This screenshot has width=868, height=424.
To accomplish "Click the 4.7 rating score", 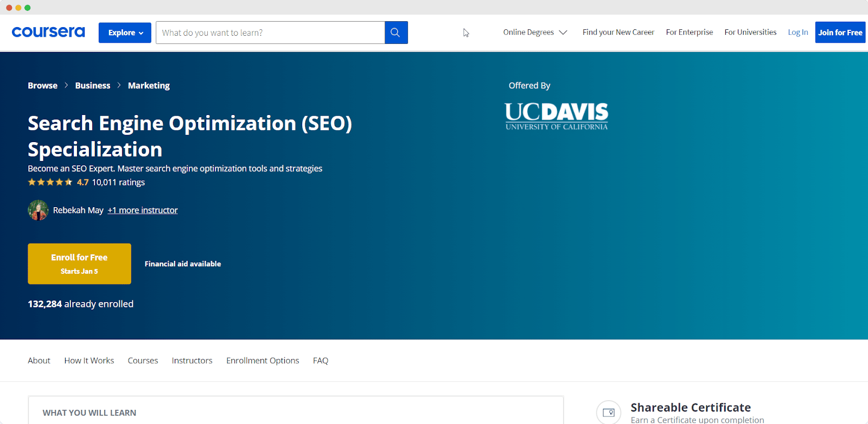I will (x=82, y=182).
